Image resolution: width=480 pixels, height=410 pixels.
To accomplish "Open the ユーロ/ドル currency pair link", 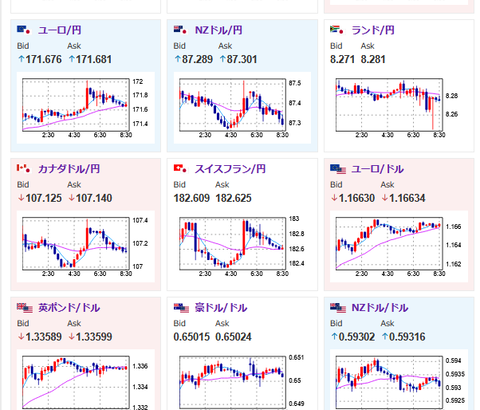I will tap(378, 169).
